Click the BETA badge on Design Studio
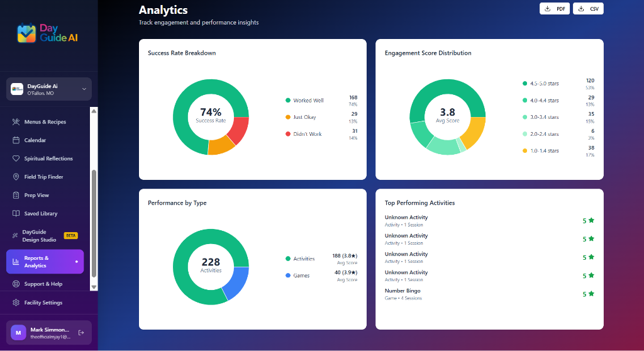The height and width of the screenshot is (351, 644). pos(70,235)
